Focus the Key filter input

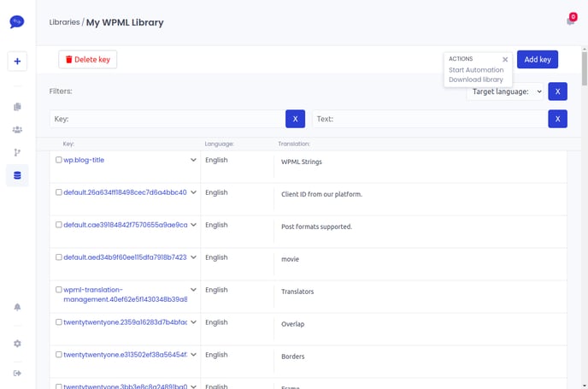click(x=168, y=119)
